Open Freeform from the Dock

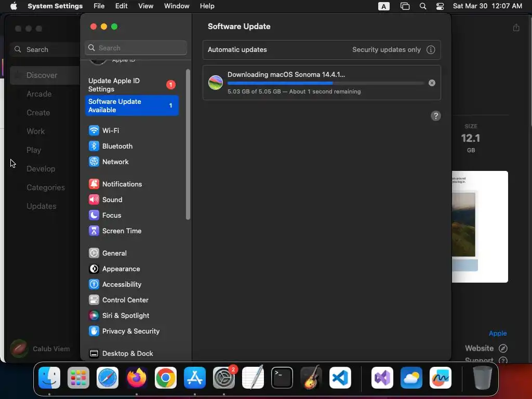[x=441, y=378]
